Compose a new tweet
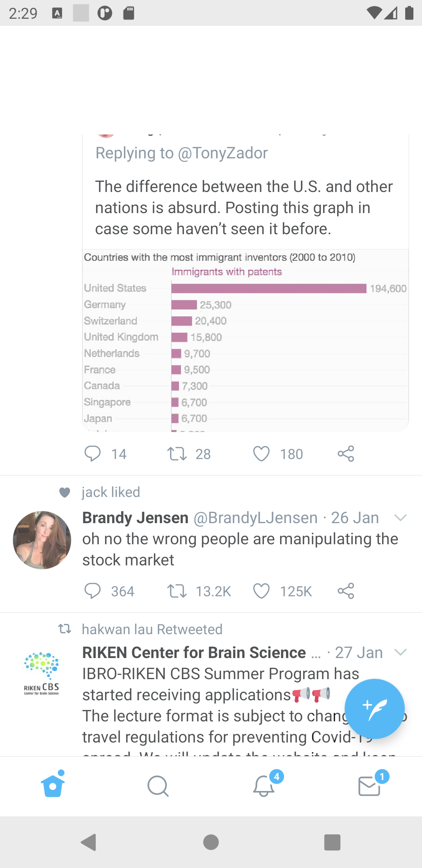Image resolution: width=422 pixels, height=868 pixels. click(374, 708)
